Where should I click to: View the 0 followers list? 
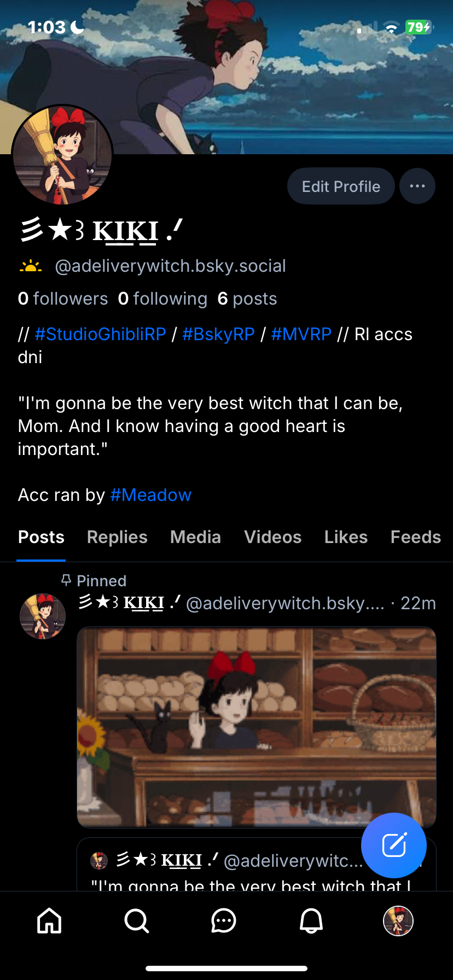tap(63, 299)
